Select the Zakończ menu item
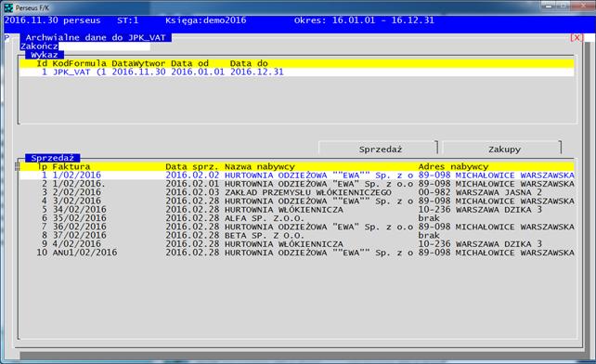 click(x=39, y=46)
